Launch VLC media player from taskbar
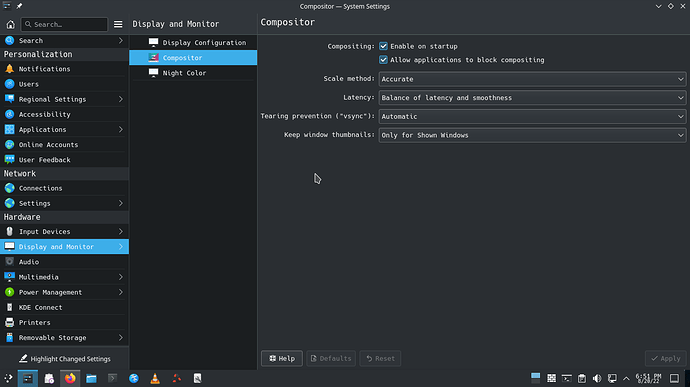The image size is (690, 387). tap(155, 378)
